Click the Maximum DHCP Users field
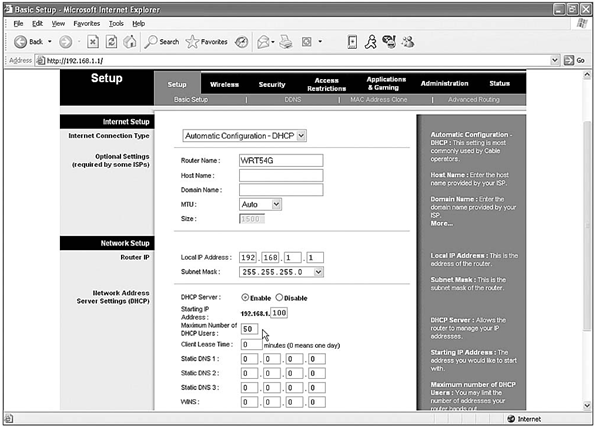 [249, 329]
